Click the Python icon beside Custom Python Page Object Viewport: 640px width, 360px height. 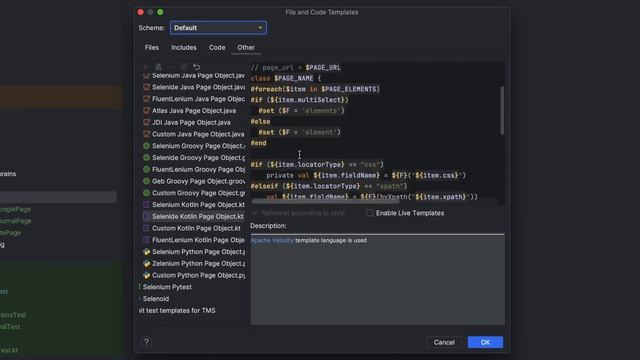pos(147,276)
